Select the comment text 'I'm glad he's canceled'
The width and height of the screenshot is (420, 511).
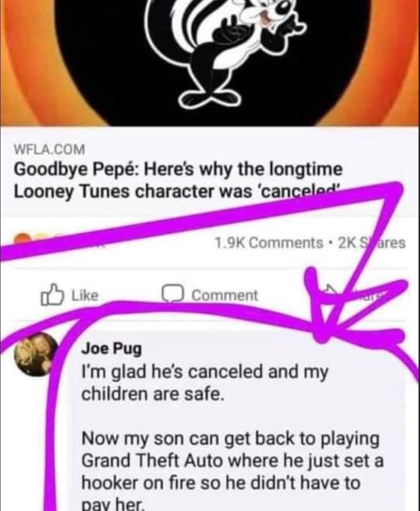click(173, 372)
